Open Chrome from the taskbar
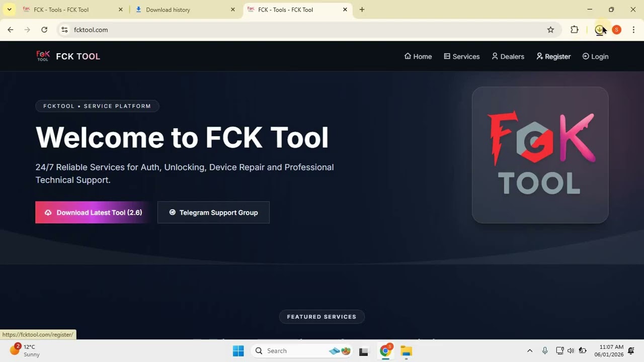The width and height of the screenshot is (644, 362). 385,351
